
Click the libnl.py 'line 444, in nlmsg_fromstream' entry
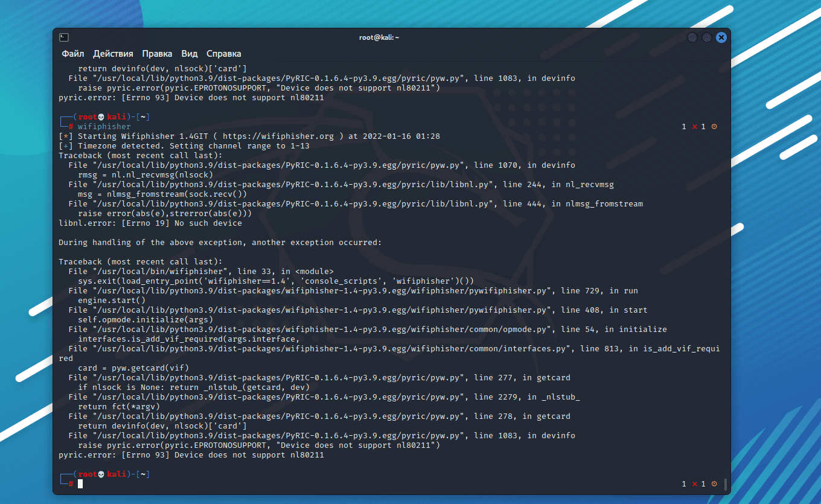356,204
